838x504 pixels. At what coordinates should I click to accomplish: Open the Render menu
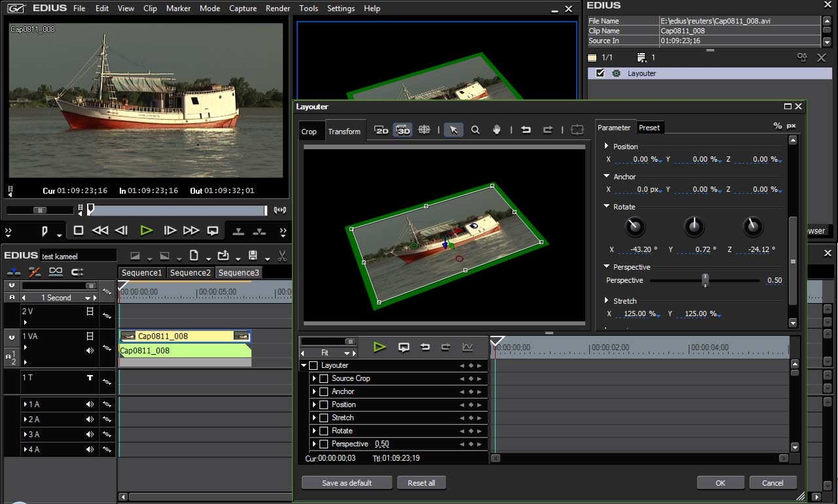coord(278,9)
